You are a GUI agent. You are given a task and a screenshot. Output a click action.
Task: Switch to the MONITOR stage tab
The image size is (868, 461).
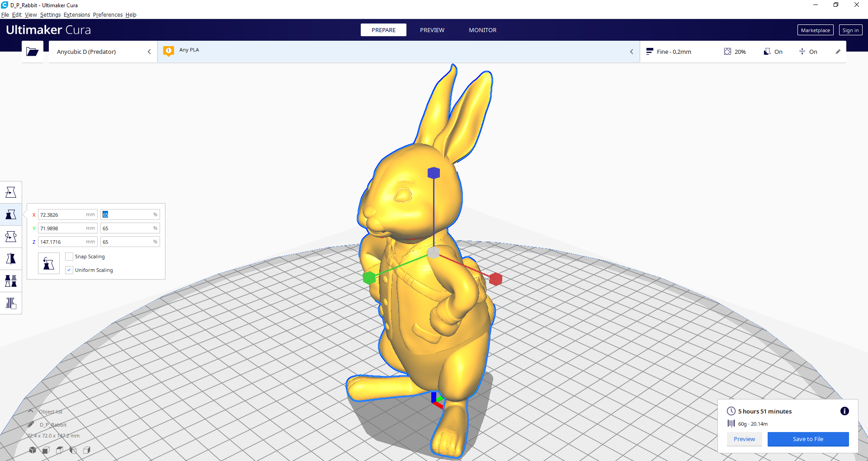[482, 30]
